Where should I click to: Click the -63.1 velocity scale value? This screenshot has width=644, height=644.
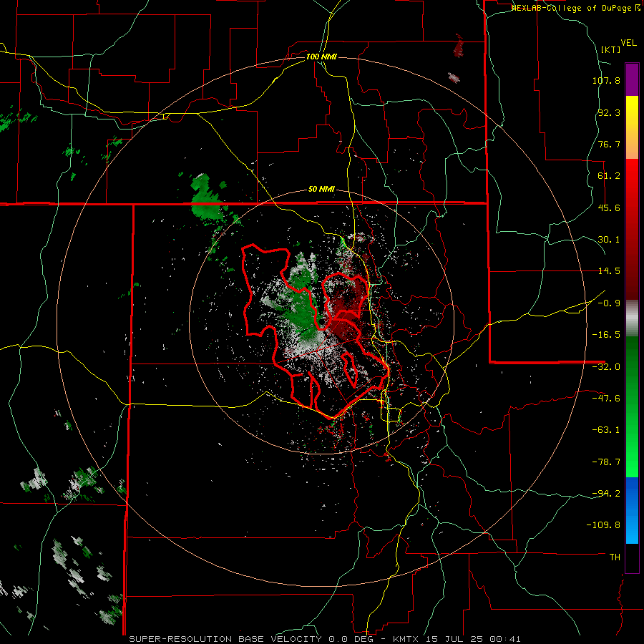coord(606,430)
